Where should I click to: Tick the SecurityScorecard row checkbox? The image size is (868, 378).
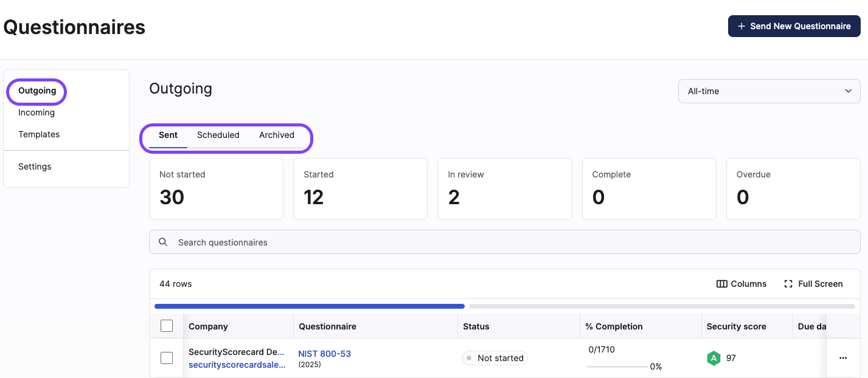click(x=167, y=358)
